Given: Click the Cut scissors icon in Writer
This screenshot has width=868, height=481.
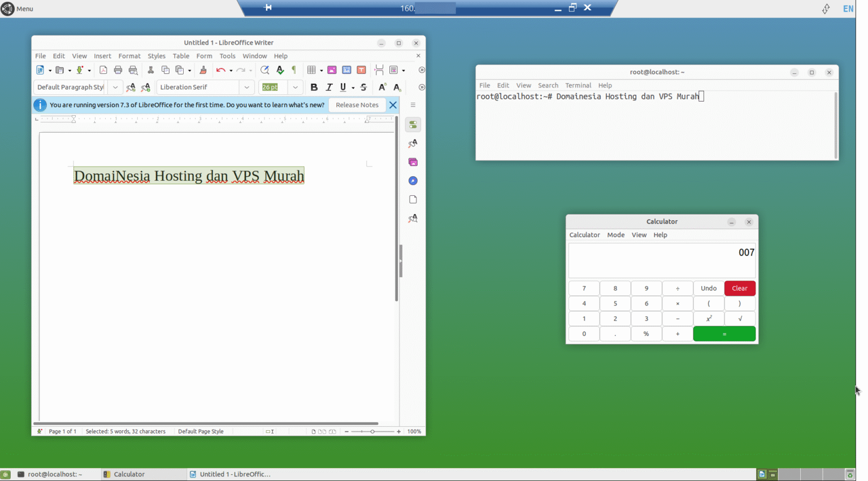Looking at the screenshot, I should coord(150,70).
